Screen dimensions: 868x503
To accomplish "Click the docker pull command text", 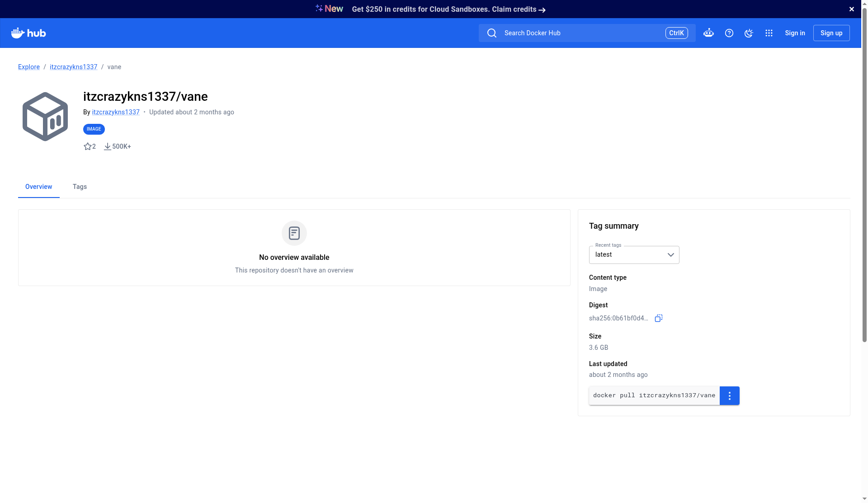I will (654, 395).
